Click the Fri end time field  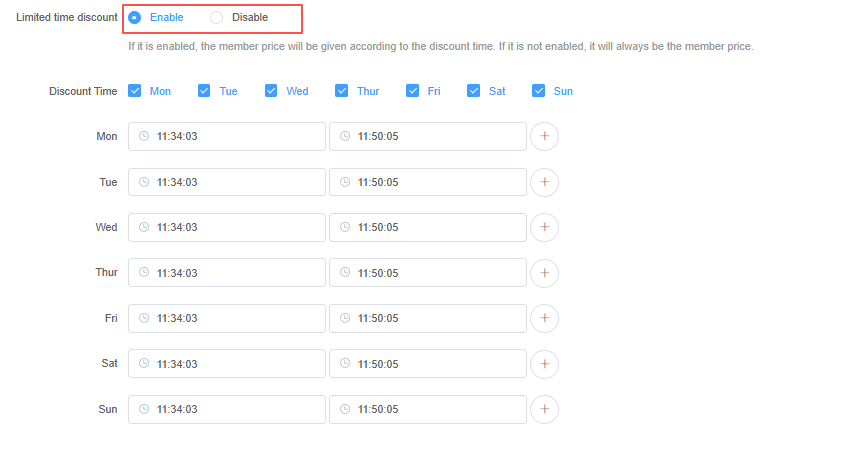pos(428,318)
